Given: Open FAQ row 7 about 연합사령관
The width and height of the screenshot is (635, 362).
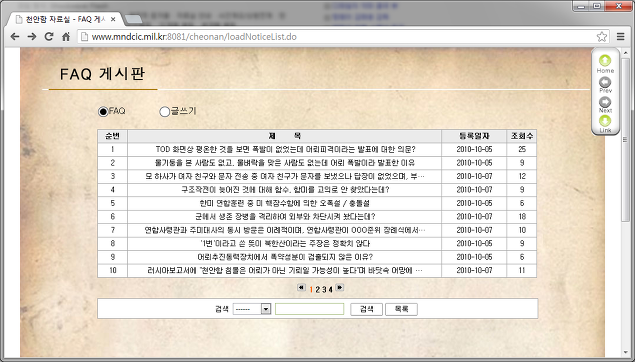Looking at the screenshot, I should point(285,230).
